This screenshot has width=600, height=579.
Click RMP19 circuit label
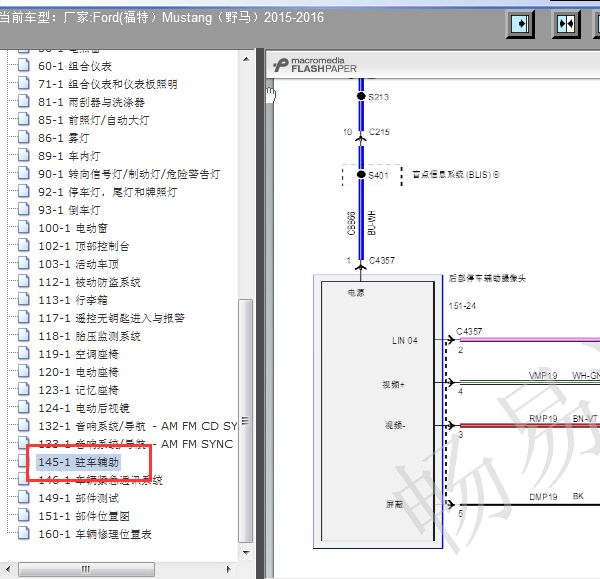click(x=543, y=418)
